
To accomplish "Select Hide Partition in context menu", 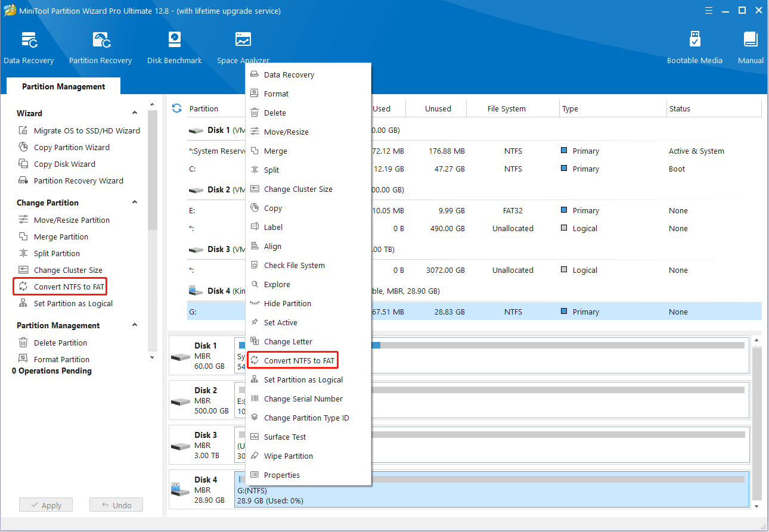I will (x=308, y=303).
